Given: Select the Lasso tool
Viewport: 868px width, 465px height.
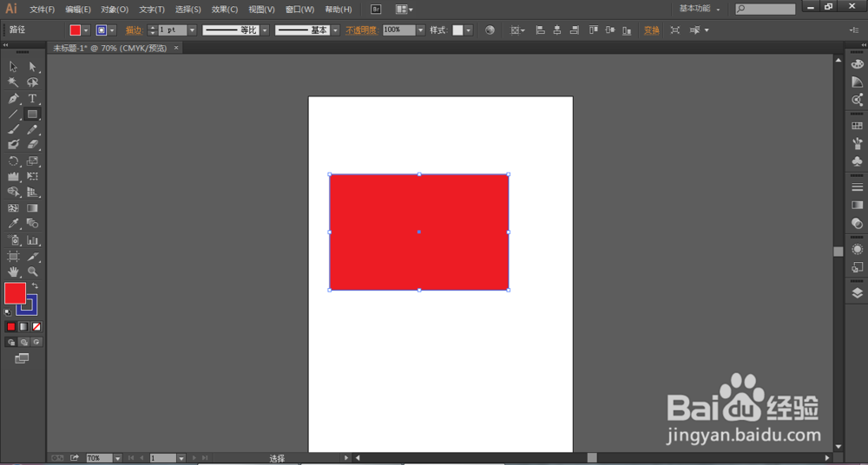Looking at the screenshot, I should click(33, 82).
